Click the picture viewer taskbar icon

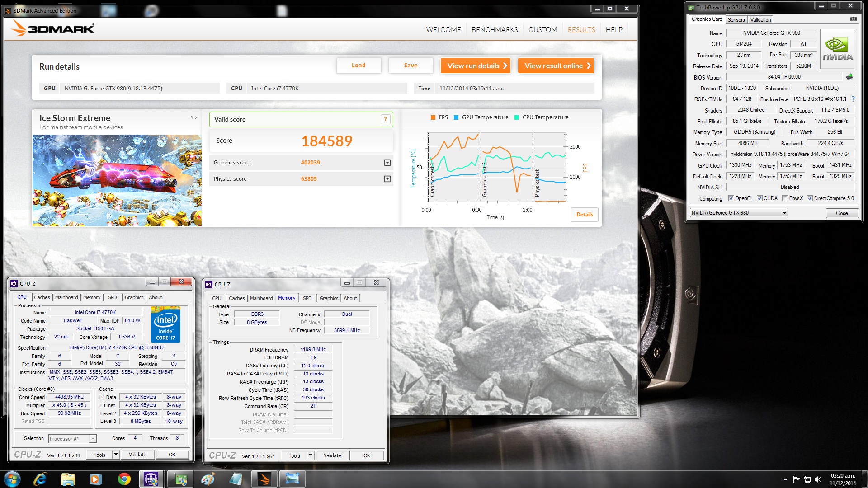click(292, 479)
